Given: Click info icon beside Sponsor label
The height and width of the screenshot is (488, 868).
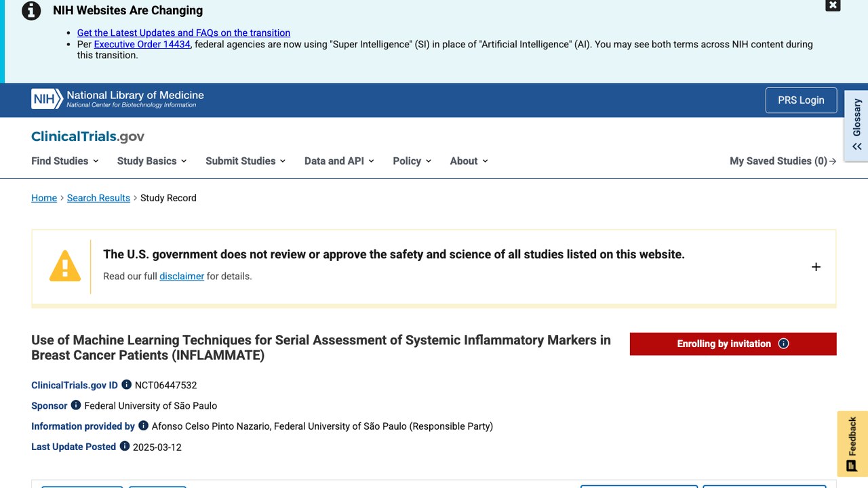Looking at the screenshot, I should (76, 405).
